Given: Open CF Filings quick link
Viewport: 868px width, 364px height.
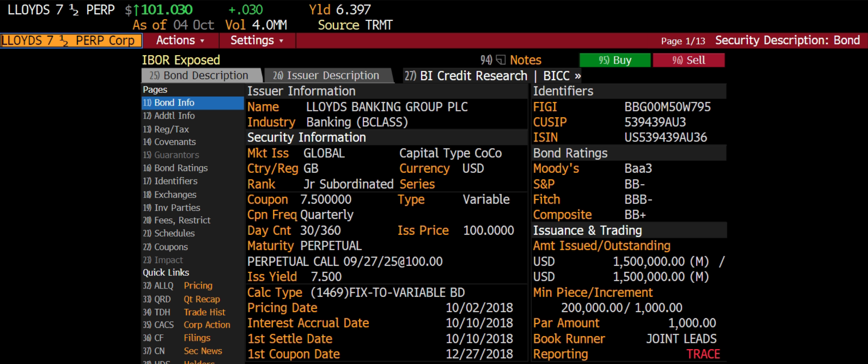Looking at the screenshot, I should (177, 338).
